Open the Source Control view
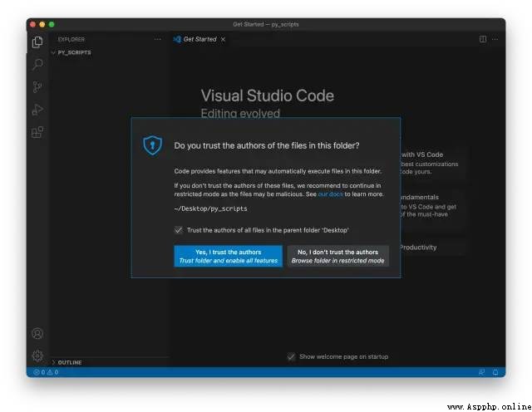 tap(37, 87)
